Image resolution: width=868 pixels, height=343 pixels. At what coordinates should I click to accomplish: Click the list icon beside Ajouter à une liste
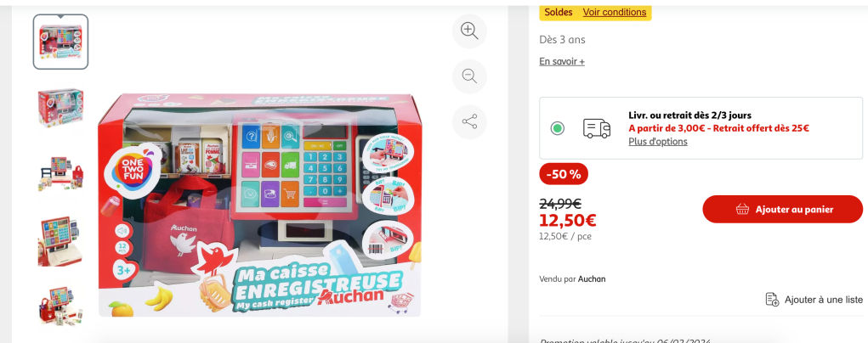point(772,300)
